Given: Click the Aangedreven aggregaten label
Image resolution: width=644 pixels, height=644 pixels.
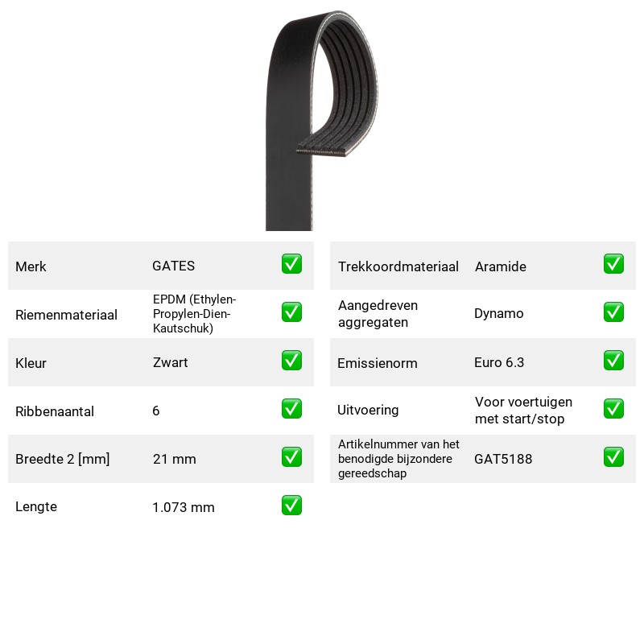Looking at the screenshot, I should (378, 314).
